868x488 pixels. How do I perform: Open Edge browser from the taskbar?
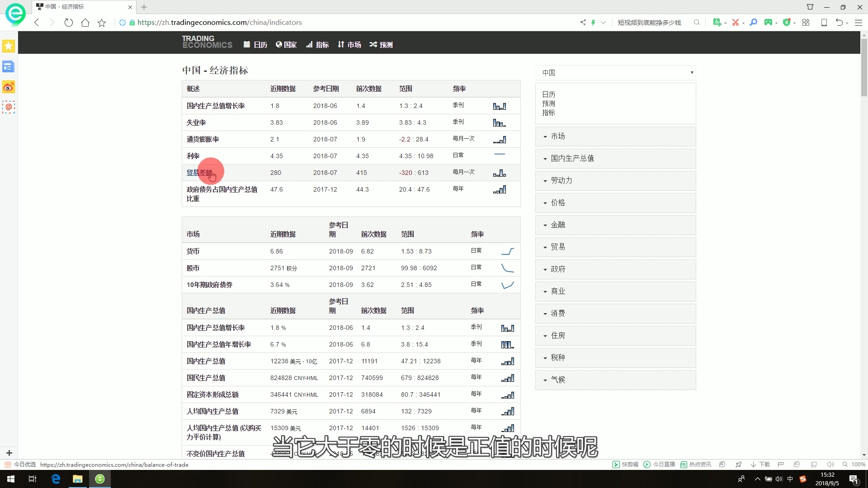click(x=56, y=479)
